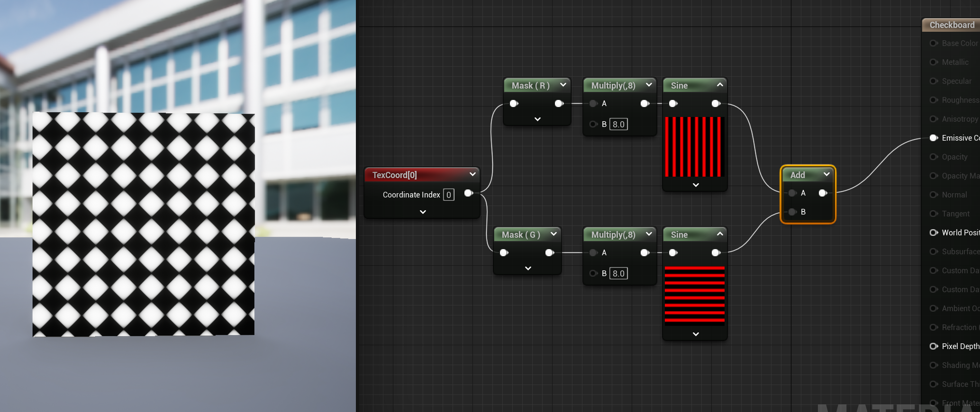Click the Mask (G) node output pin
The width and height of the screenshot is (980, 412).
[x=550, y=253]
